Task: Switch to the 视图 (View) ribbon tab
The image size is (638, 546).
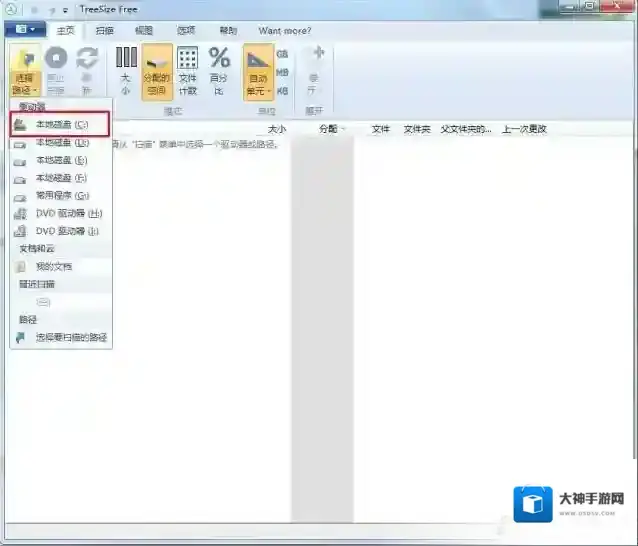Action: point(144,31)
